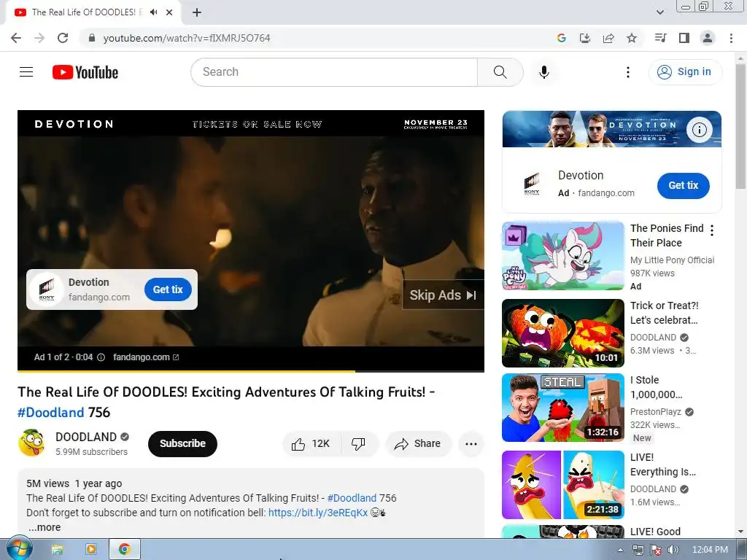Click the Sign in button
This screenshot has width=747, height=560.
point(684,72)
